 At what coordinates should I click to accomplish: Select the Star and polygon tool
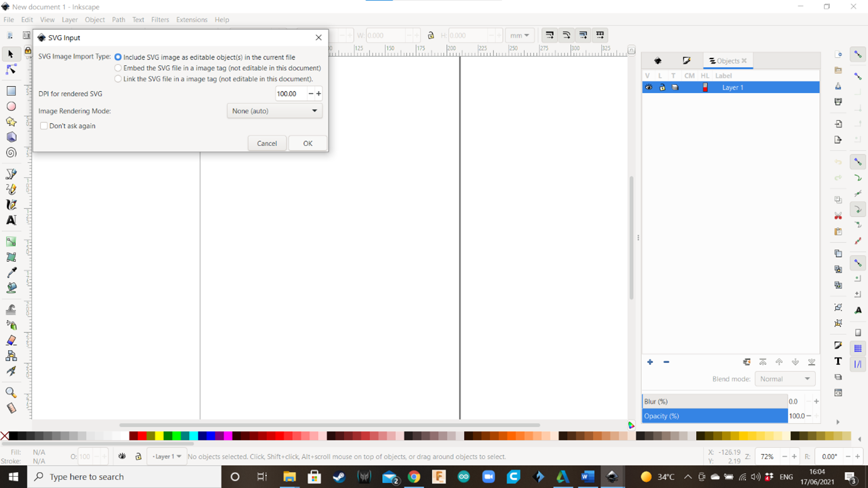point(11,121)
